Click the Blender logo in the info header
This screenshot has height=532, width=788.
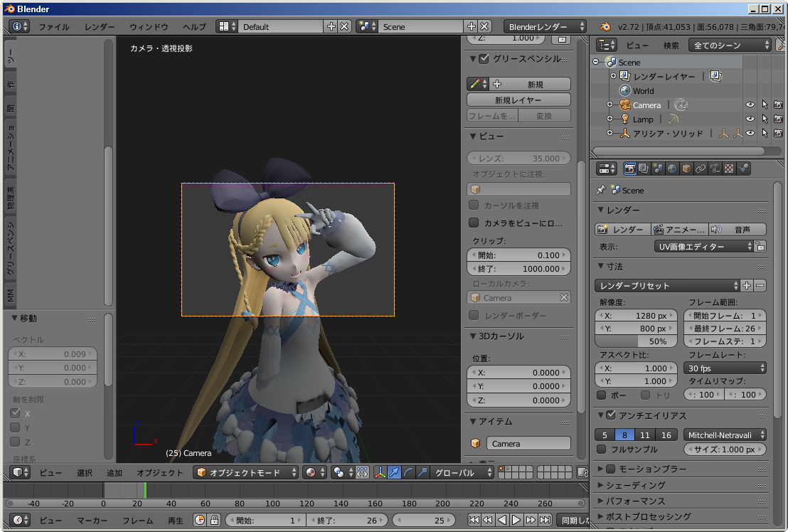(605, 26)
